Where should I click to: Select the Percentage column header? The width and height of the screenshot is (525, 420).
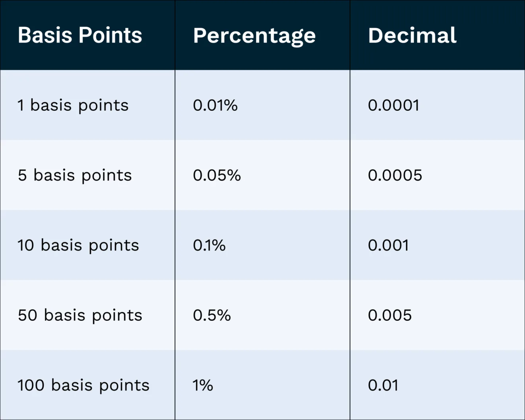pyautogui.click(x=254, y=35)
